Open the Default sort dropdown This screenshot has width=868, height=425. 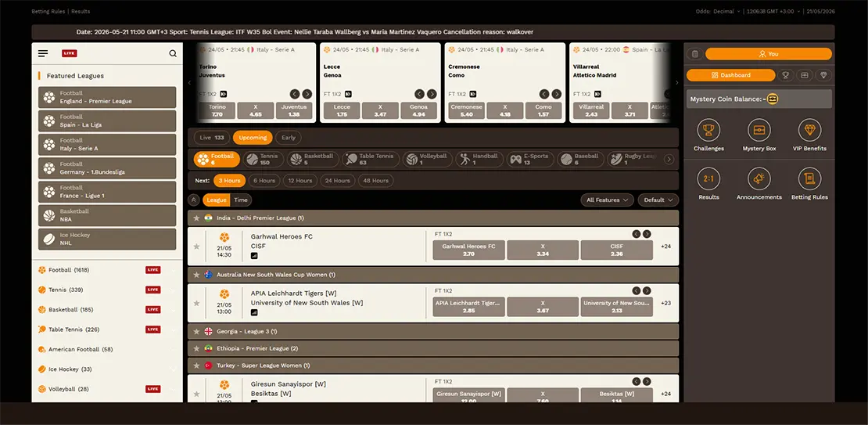(658, 200)
